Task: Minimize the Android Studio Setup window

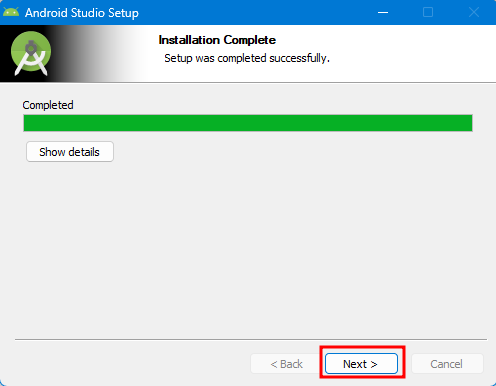Action: [x=383, y=12]
